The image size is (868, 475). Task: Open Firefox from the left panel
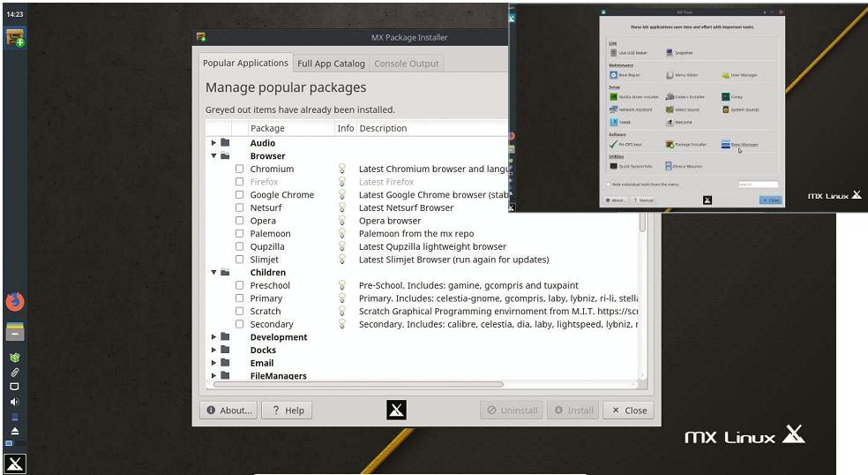tap(15, 302)
